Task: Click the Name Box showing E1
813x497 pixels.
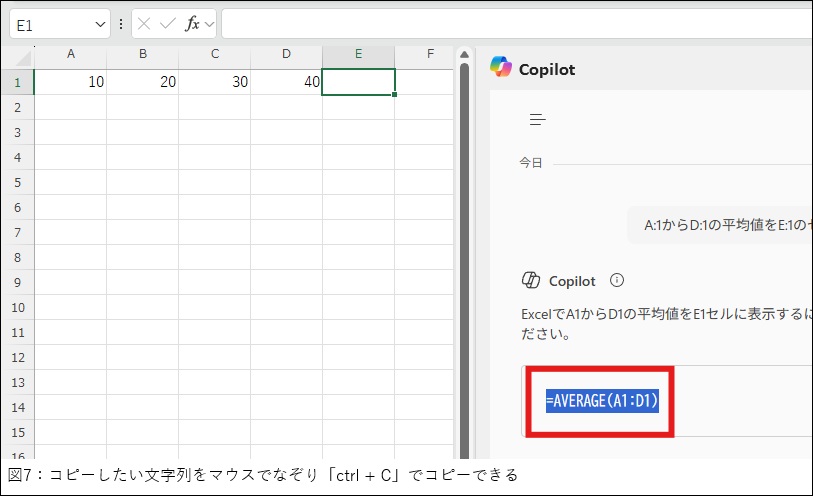Action: pos(50,24)
